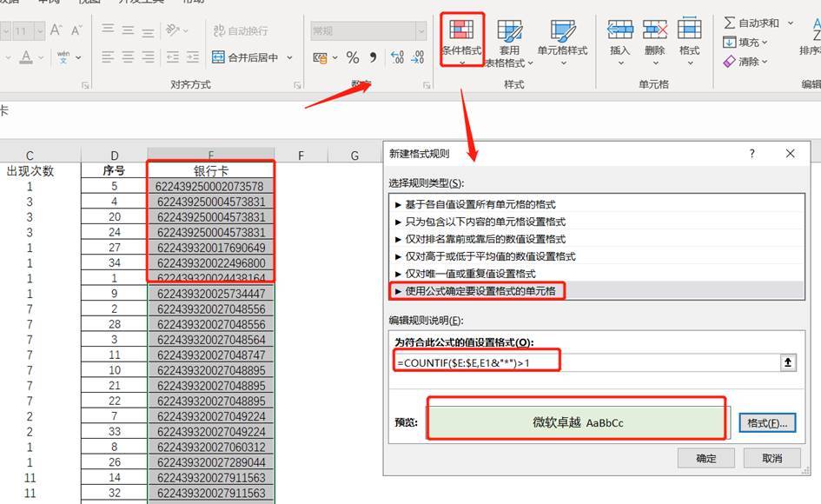The height and width of the screenshot is (504, 821).
Task: Increase decimal places
Action: click(397, 56)
